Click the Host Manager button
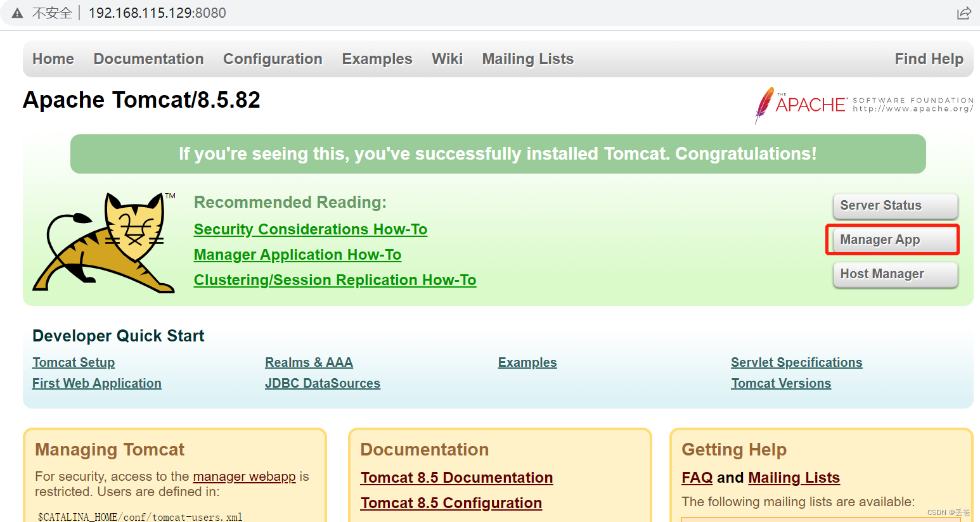Screen dimensions: 980x522 click(895, 274)
